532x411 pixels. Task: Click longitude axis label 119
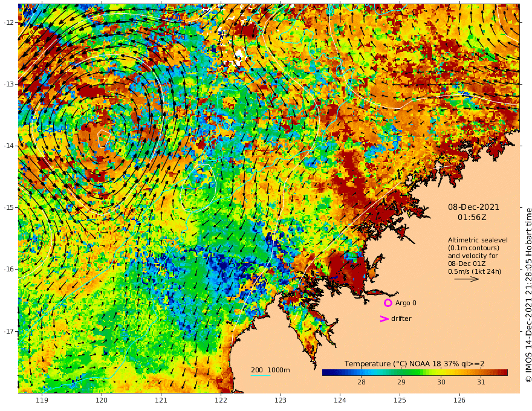tap(42, 400)
